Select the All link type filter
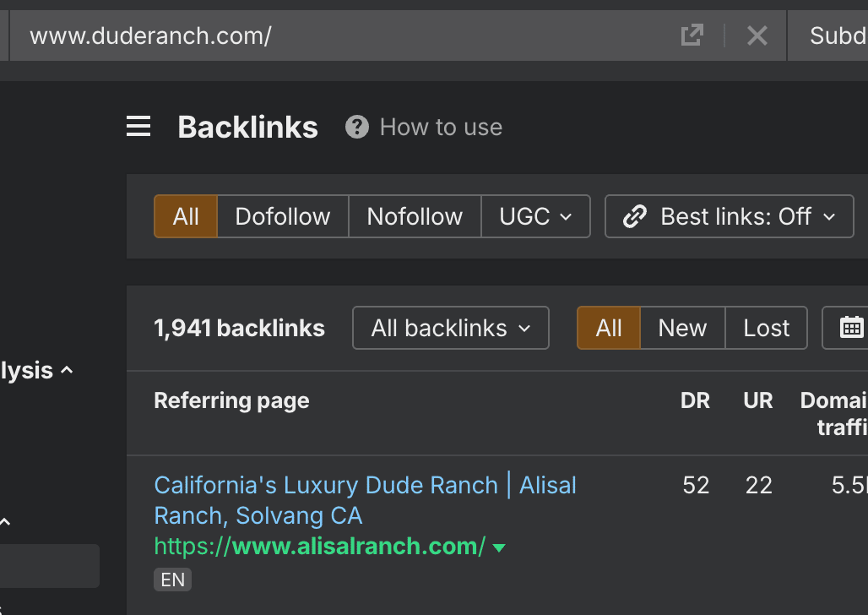This screenshot has width=868, height=615. (x=186, y=217)
